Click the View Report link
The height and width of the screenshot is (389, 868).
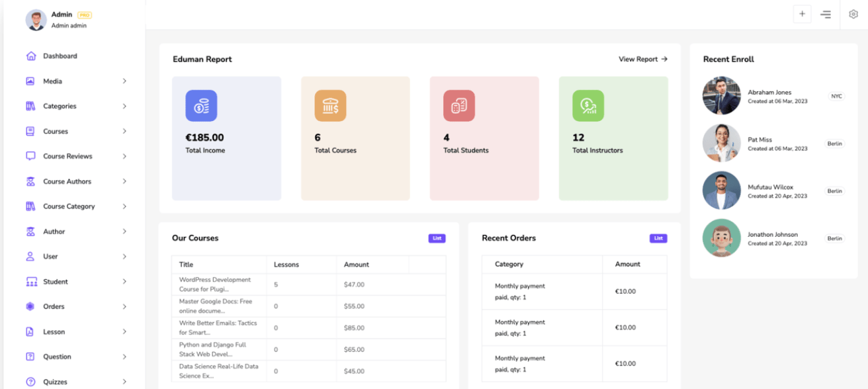click(x=642, y=59)
